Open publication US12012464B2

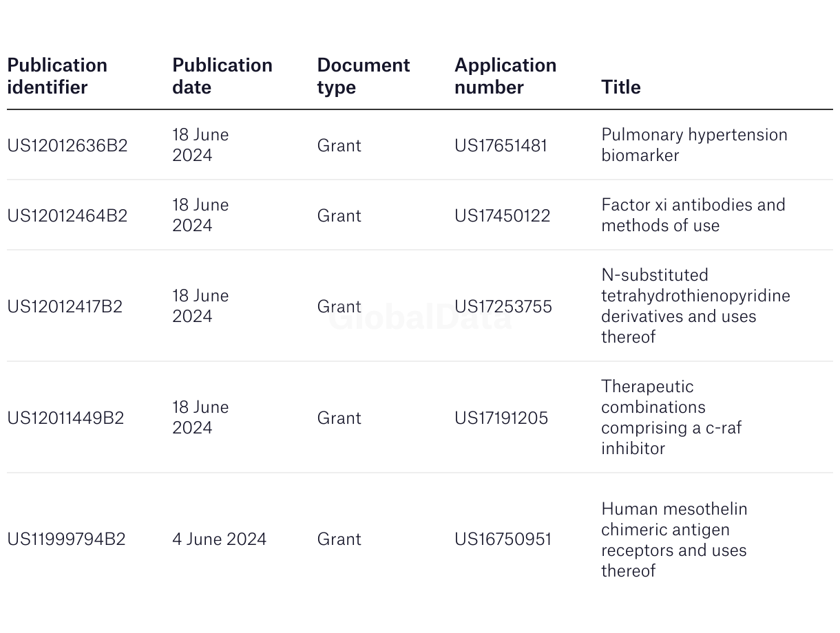[67, 215]
